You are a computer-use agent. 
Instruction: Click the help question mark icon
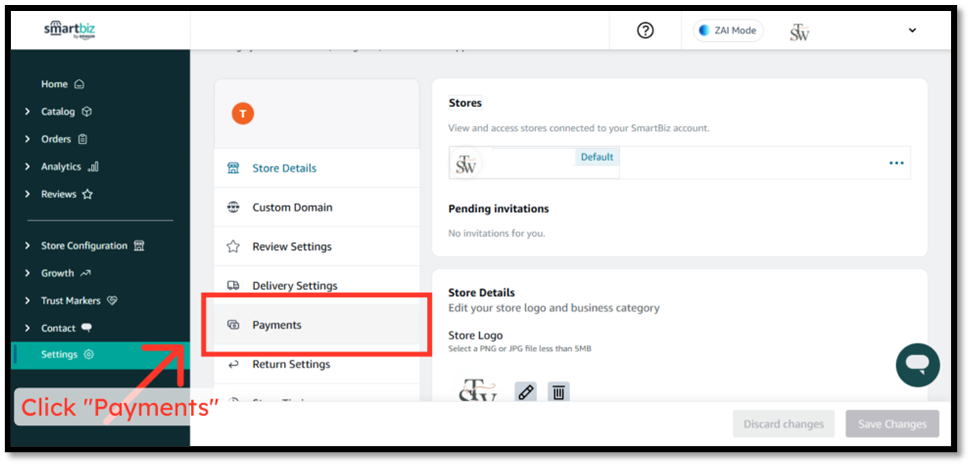click(645, 30)
